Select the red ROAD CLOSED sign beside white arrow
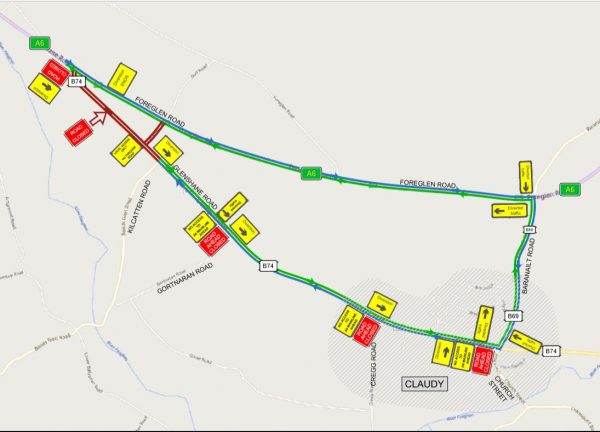The width and height of the screenshot is (600, 432). click(x=79, y=133)
